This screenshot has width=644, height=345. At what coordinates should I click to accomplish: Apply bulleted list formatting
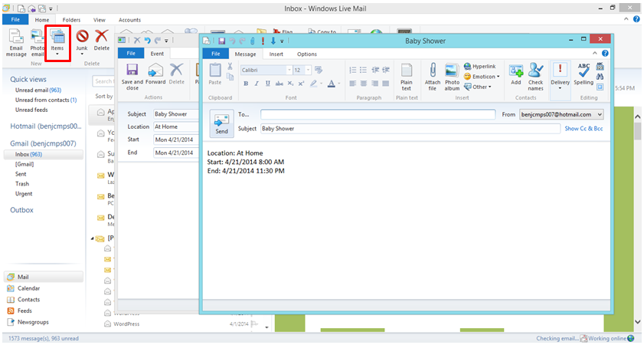(x=364, y=70)
